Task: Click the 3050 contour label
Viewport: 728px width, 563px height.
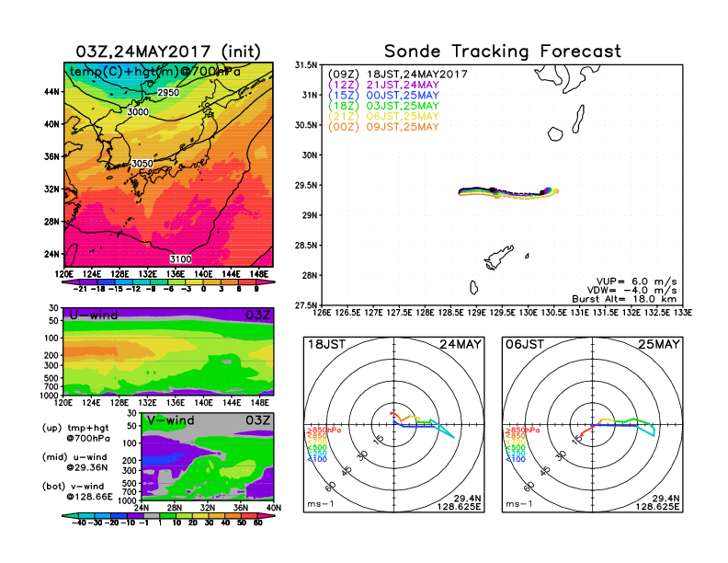Action: [142, 163]
